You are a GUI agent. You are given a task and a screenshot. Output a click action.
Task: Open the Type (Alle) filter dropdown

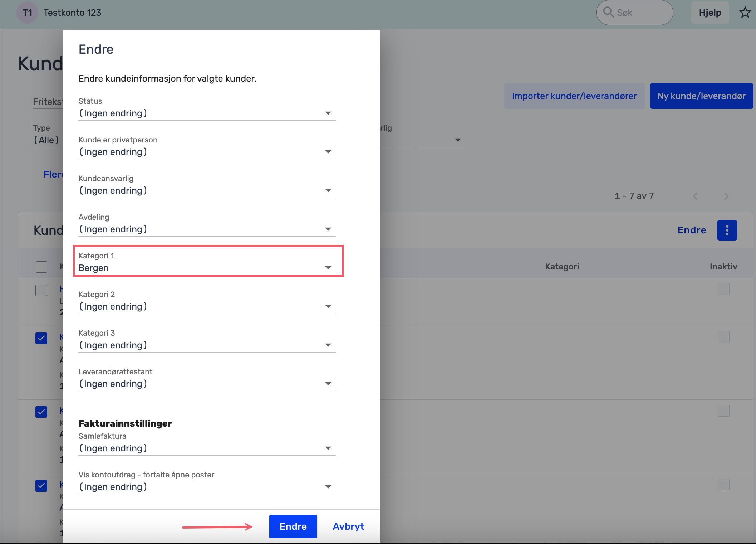point(48,140)
